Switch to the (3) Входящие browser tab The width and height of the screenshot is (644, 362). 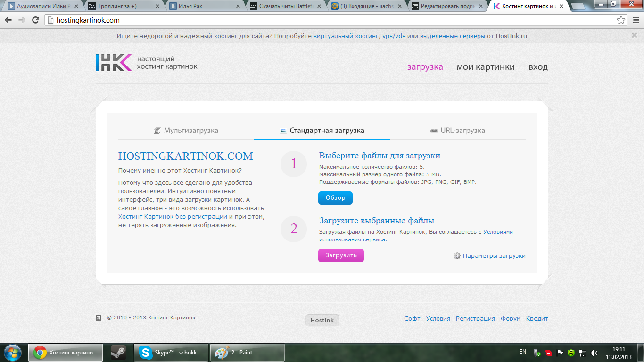click(x=367, y=6)
